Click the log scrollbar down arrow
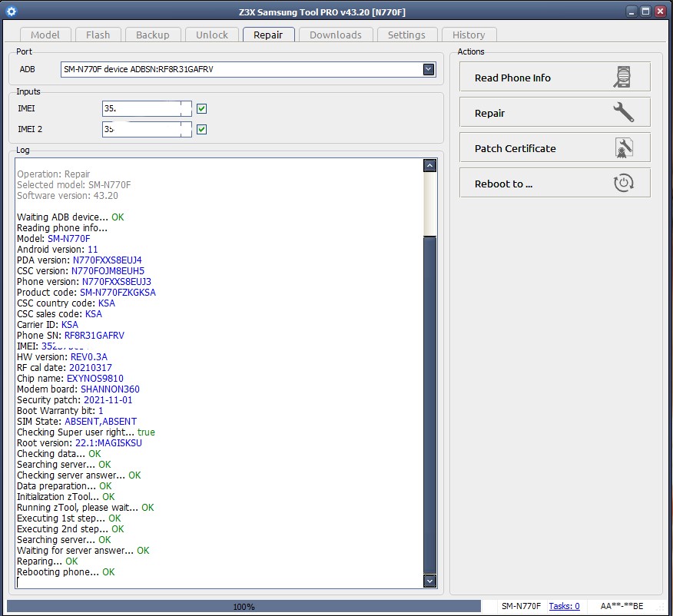This screenshot has width=673, height=616. coord(429,581)
